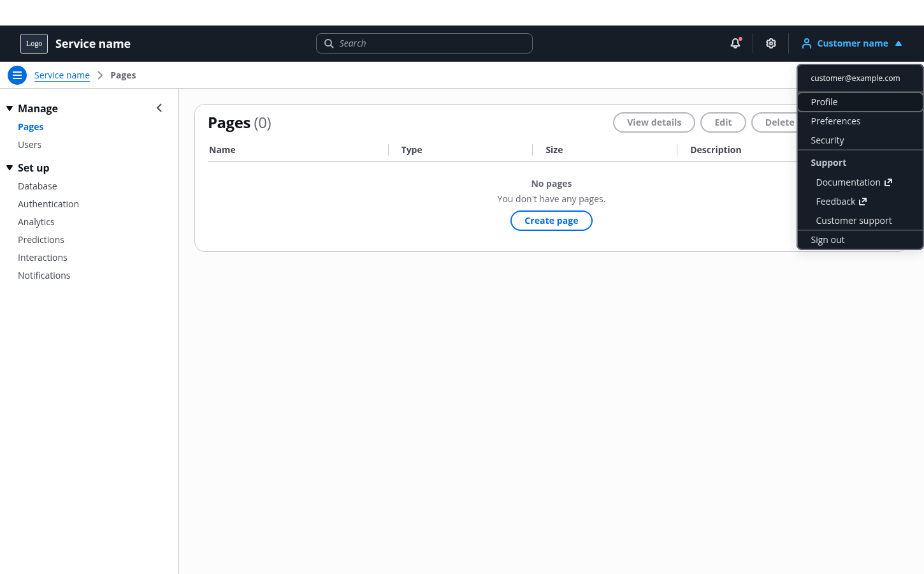Click the customer@example.com text in menu
Image resolution: width=924 pixels, height=574 pixels.
coord(855,78)
